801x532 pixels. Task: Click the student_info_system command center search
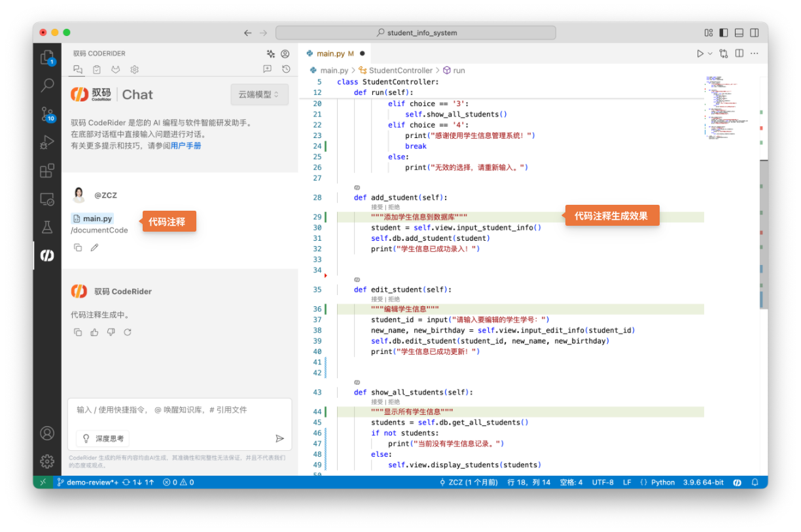pos(416,33)
